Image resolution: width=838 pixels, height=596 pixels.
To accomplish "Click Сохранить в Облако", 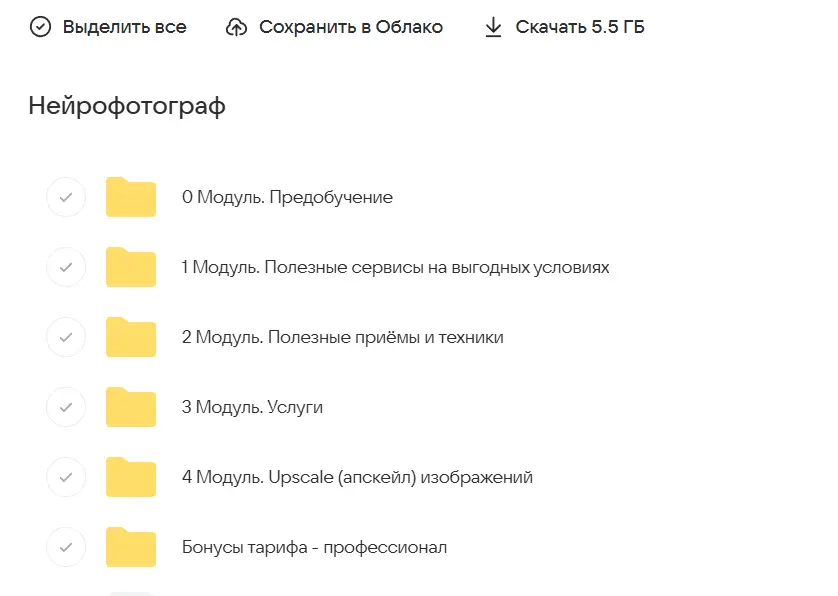I will click(x=350, y=27).
